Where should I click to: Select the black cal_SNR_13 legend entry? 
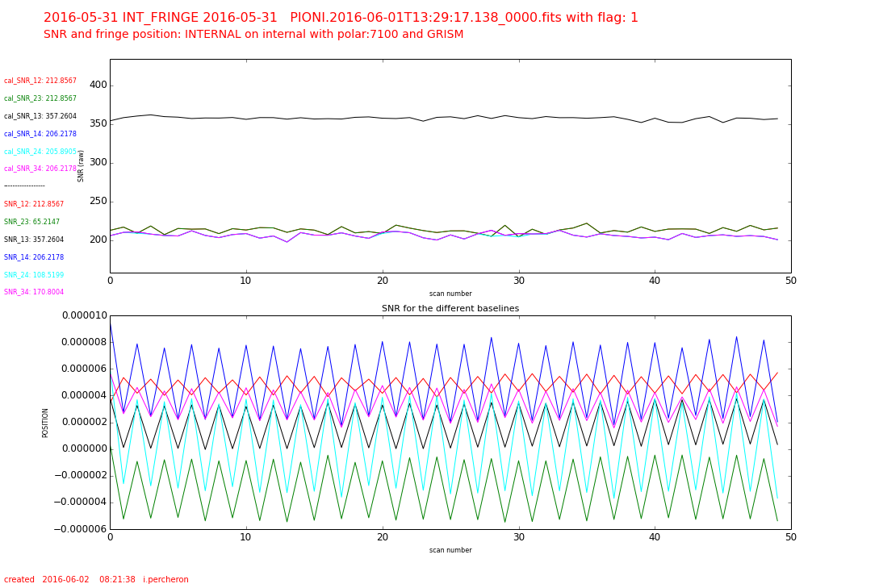pos(40,116)
